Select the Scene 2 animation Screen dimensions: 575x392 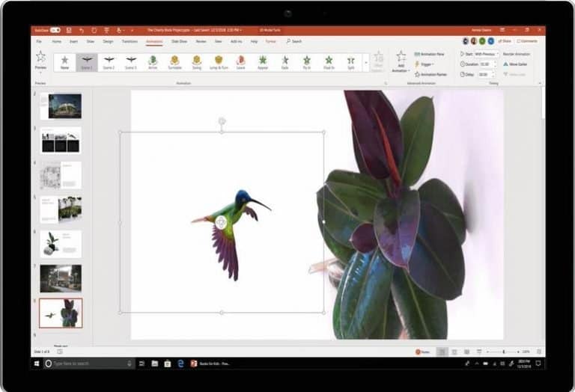(x=109, y=62)
